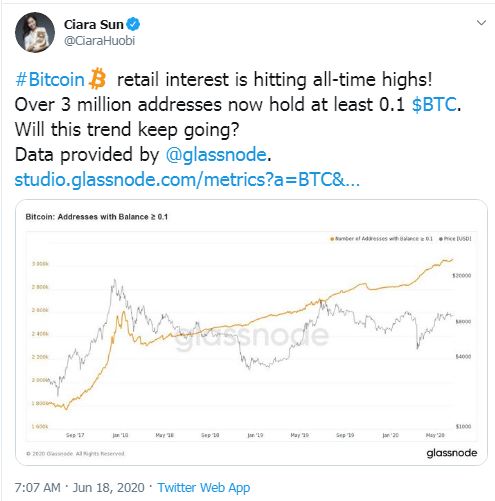Click the orange Bitcoin emoji icon
Screen dimensions: 495x501
pyautogui.click(x=98, y=79)
